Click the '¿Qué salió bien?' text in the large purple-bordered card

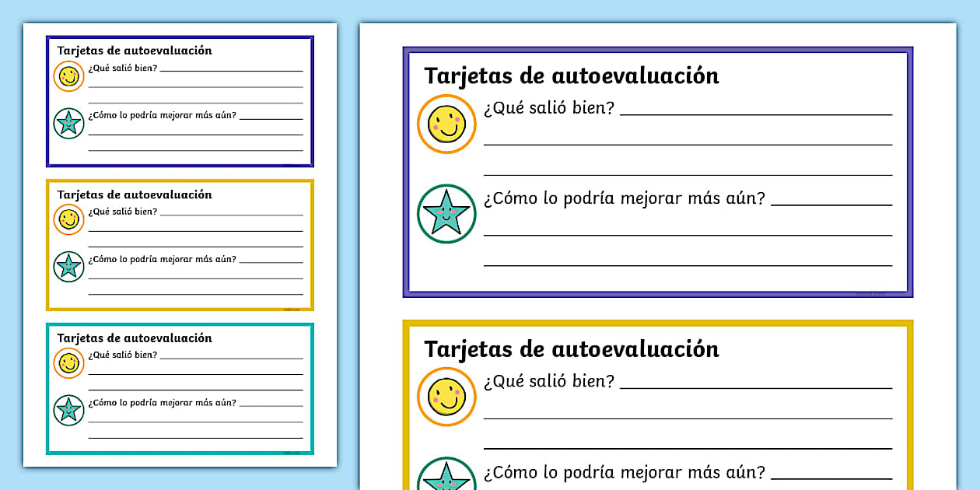click(x=548, y=108)
